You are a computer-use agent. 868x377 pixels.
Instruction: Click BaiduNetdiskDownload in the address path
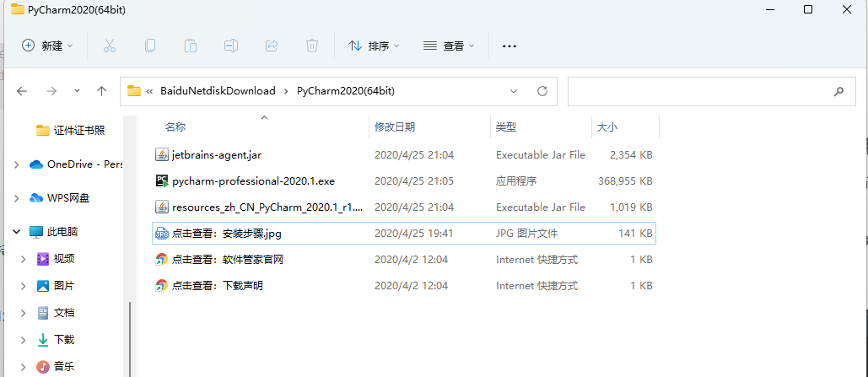(x=218, y=91)
